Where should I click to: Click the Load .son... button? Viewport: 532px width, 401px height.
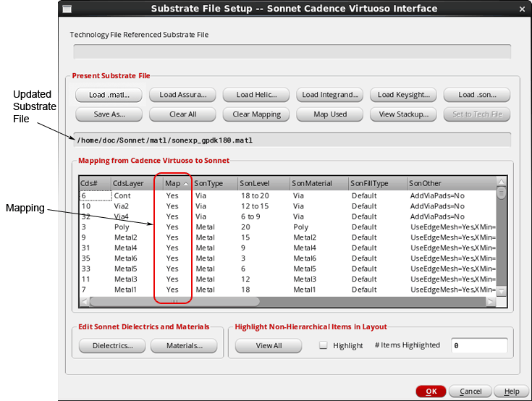pyautogui.click(x=477, y=95)
